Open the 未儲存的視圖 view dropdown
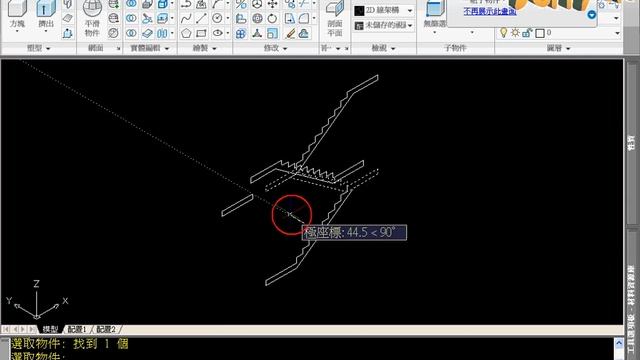Image resolution: width=640 pixels, height=360 pixels. [x=410, y=25]
